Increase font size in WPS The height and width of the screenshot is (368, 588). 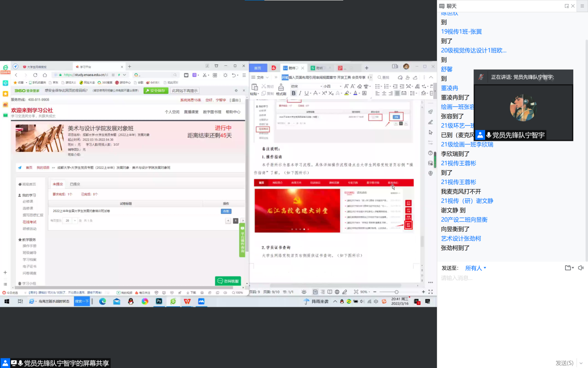[x=346, y=86]
